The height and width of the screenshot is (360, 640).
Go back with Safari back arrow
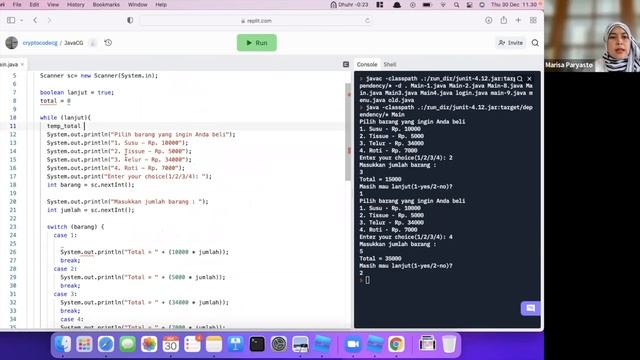[x=36, y=20]
